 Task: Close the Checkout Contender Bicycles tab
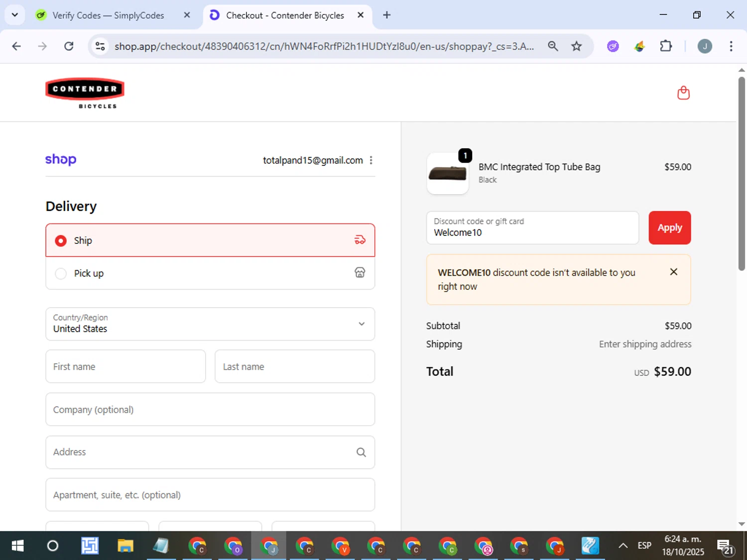coord(361,15)
